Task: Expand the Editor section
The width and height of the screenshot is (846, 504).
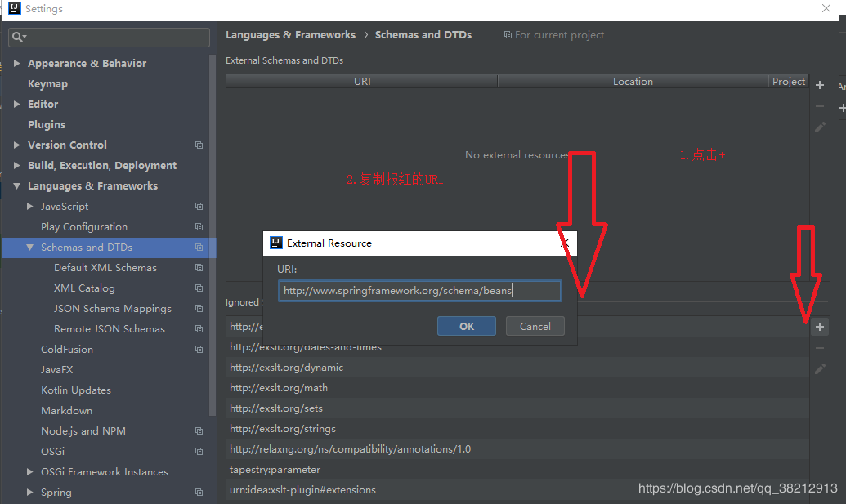Action: point(16,104)
